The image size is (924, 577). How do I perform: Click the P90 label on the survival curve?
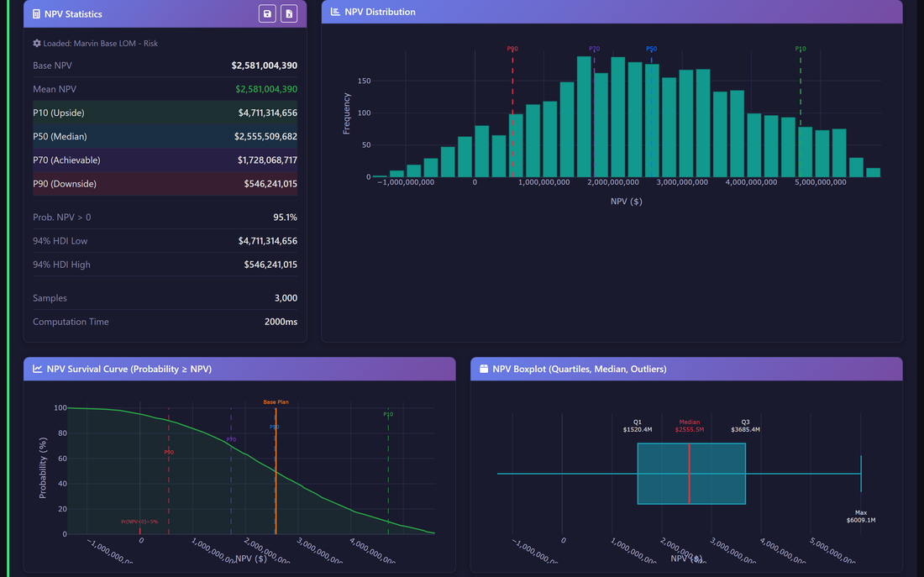point(169,452)
